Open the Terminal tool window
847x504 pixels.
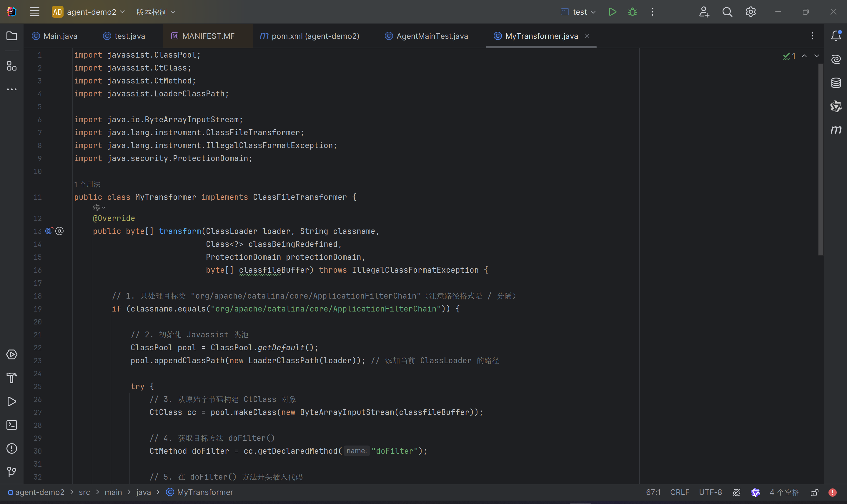(x=12, y=425)
